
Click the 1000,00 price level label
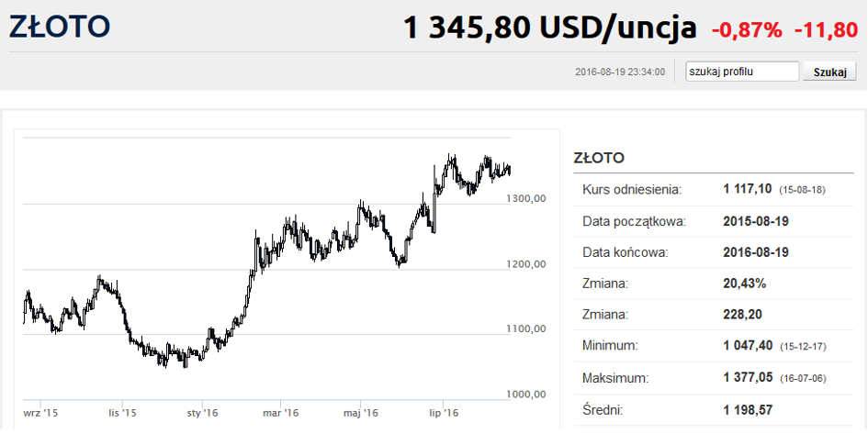[526, 395]
